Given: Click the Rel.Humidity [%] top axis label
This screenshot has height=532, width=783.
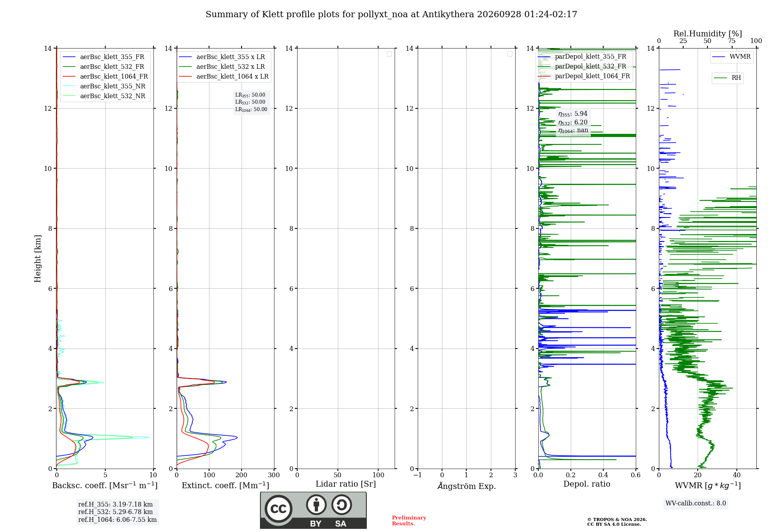Looking at the screenshot, I should [708, 34].
